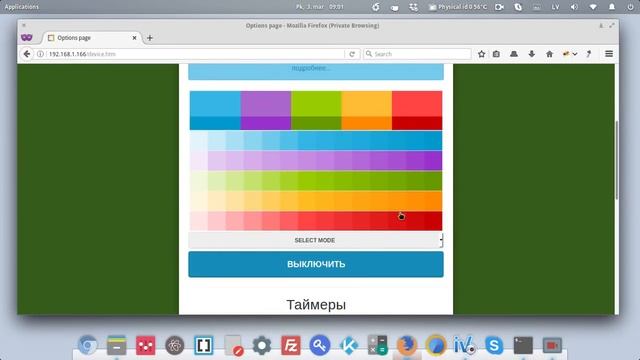Open the date and time indicator

[x=320, y=7]
